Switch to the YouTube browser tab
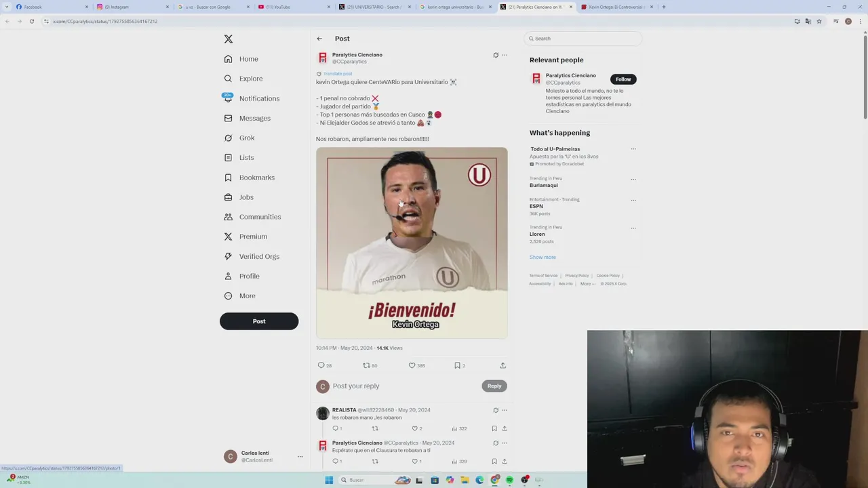Viewport: 868px width, 488px height. (294, 7)
